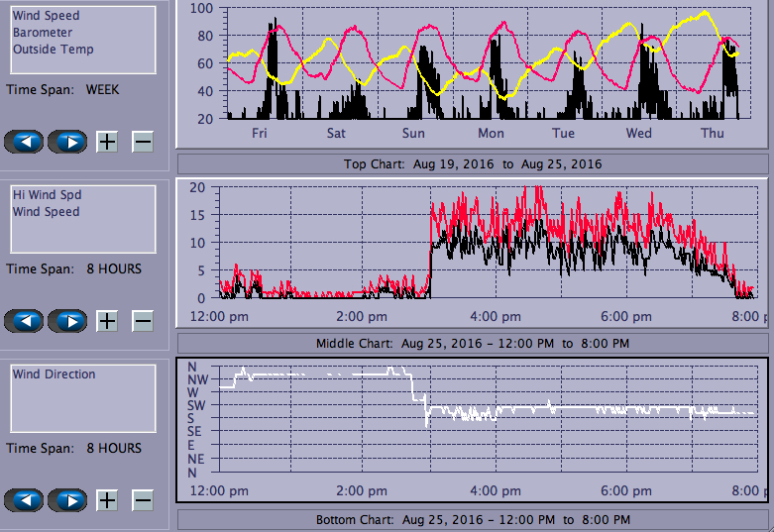Viewport: 774px width, 532px height.
Task: Click the Top Chart date range bar
Action: (473, 163)
